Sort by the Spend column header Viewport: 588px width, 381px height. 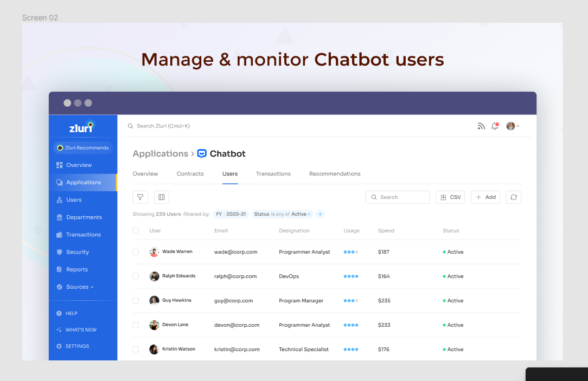coord(386,231)
